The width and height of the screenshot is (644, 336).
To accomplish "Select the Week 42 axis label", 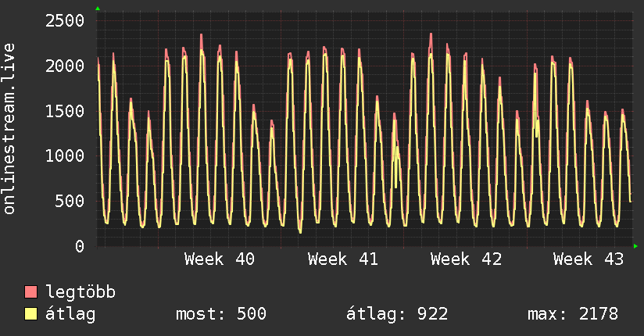I will click(466, 259).
